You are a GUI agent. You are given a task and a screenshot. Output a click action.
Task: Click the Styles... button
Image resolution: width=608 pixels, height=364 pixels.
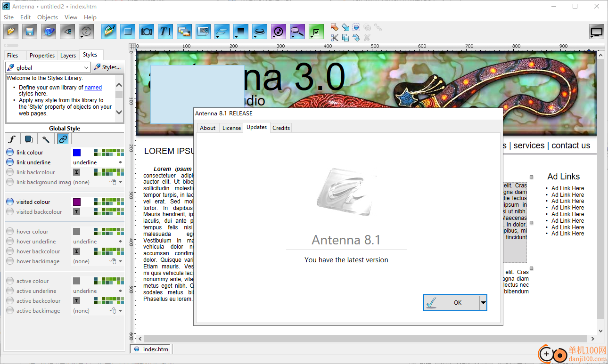(107, 67)
